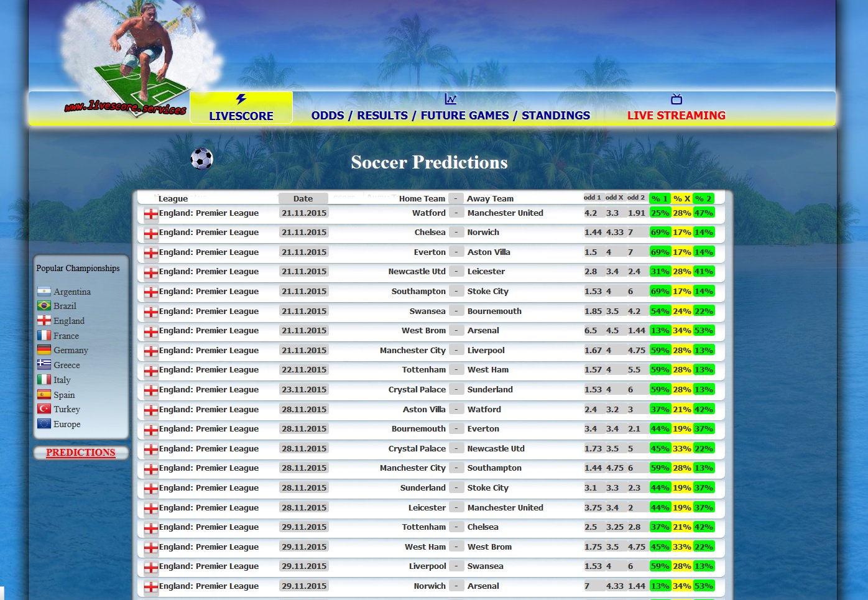Click the Home Team column header

click(422, 199)
